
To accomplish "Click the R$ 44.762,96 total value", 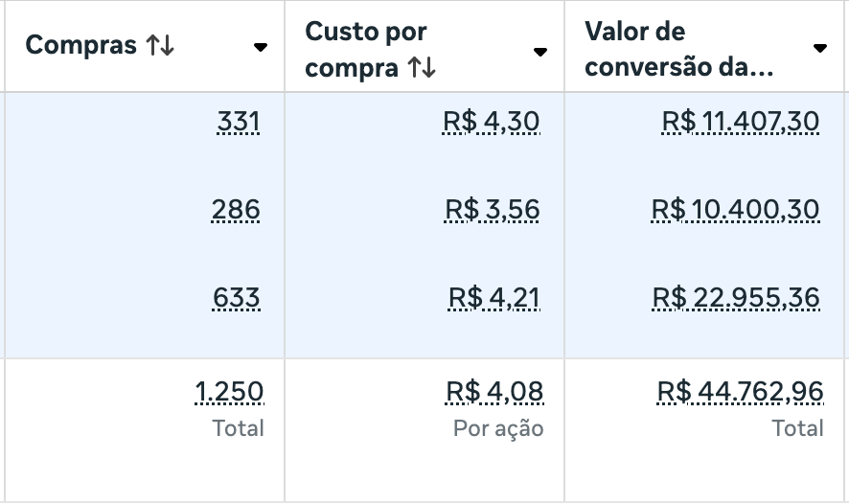I will point(740,391).
